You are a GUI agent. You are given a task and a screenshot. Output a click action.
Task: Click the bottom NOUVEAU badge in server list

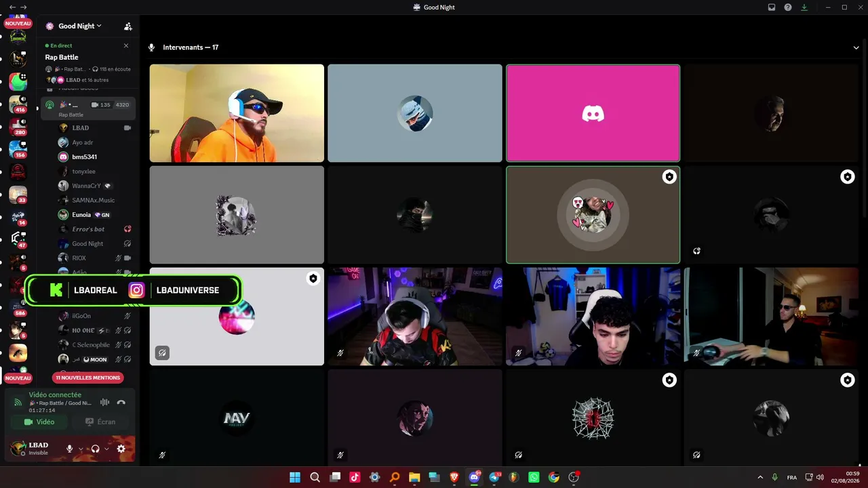point(18,378)
